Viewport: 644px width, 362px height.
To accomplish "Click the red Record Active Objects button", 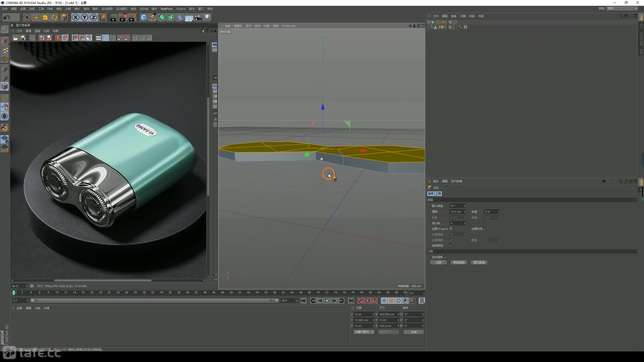I will pyautogui.click(x=360, y=301).
